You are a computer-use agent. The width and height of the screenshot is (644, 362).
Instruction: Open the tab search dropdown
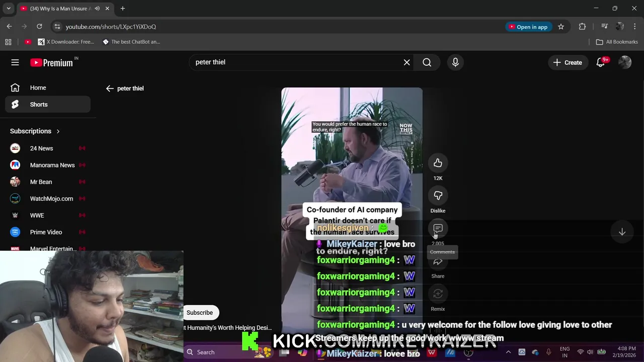(x=8, y=9)
